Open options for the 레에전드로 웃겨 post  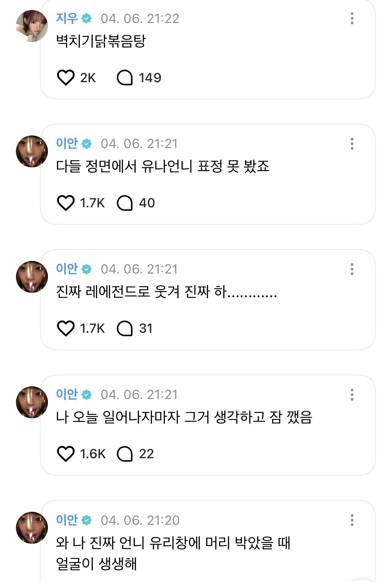(352, 269)
